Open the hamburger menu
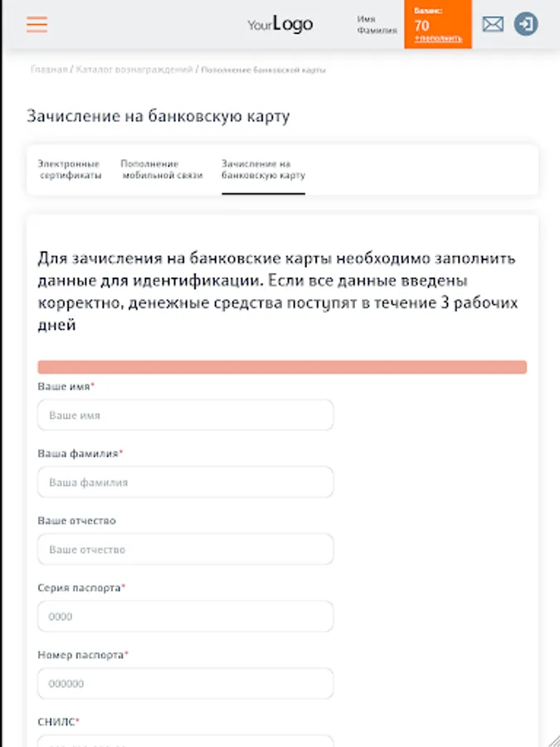The image size is (560, 747). [x=37, y=24]
